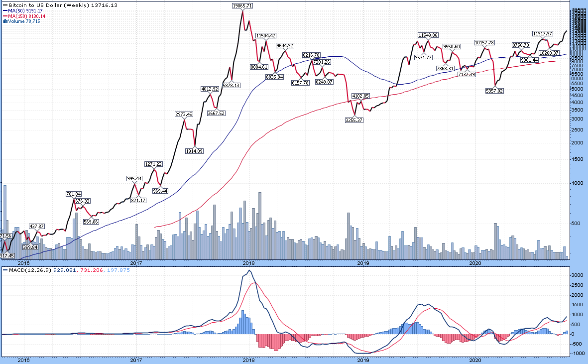The height and width of the screenshot is (364, 588).
Task: Click the 761.04 price label
Action: tap(74, 194)
